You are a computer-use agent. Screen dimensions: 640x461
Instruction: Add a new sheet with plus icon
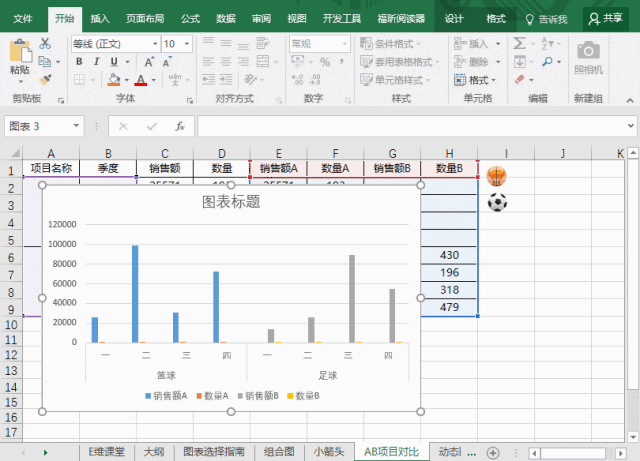coord(493,452)
